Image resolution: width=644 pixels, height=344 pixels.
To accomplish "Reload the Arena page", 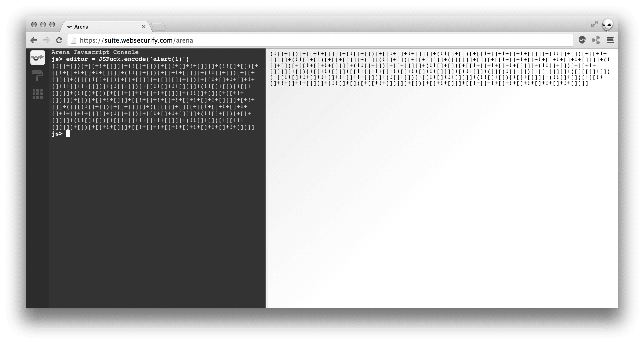I will click(x=59, y=40).
